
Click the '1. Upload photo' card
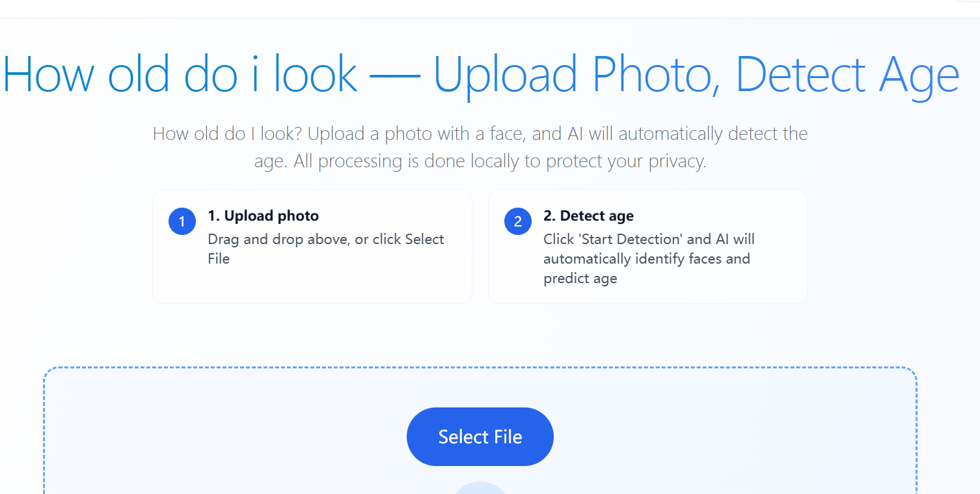312,247
